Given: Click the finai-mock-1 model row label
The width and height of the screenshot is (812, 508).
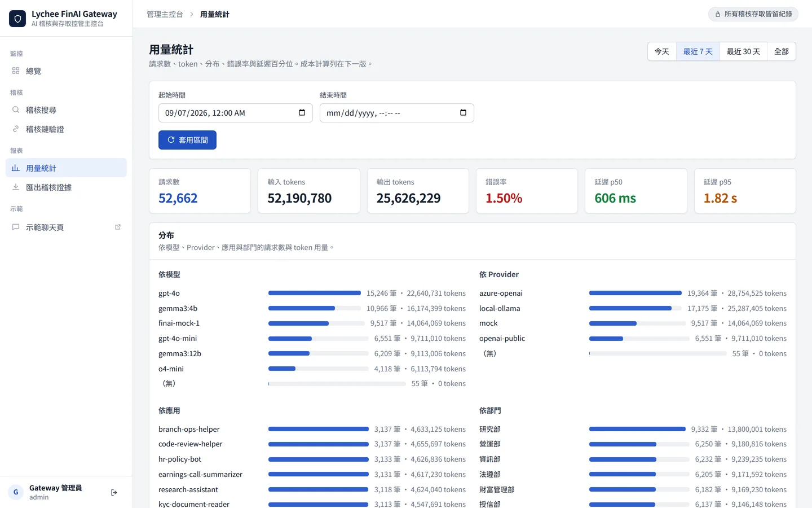Looking at the screenshot, I should click(179, 323).
